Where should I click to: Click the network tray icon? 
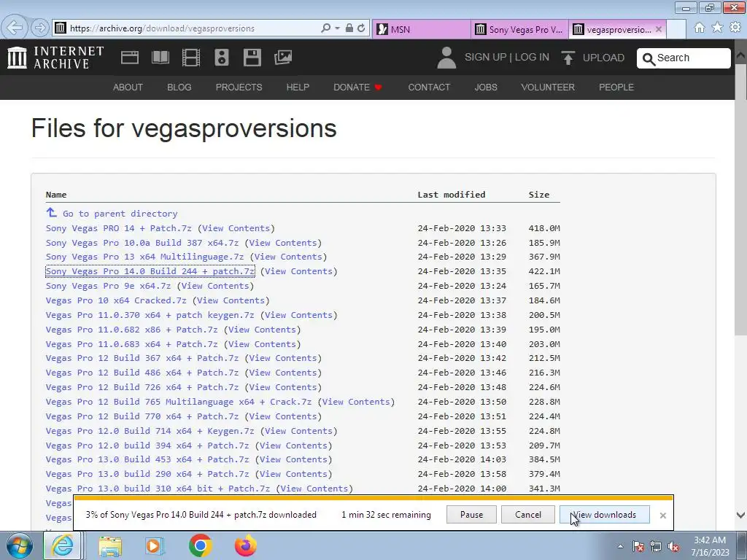[x=656, y=547]
